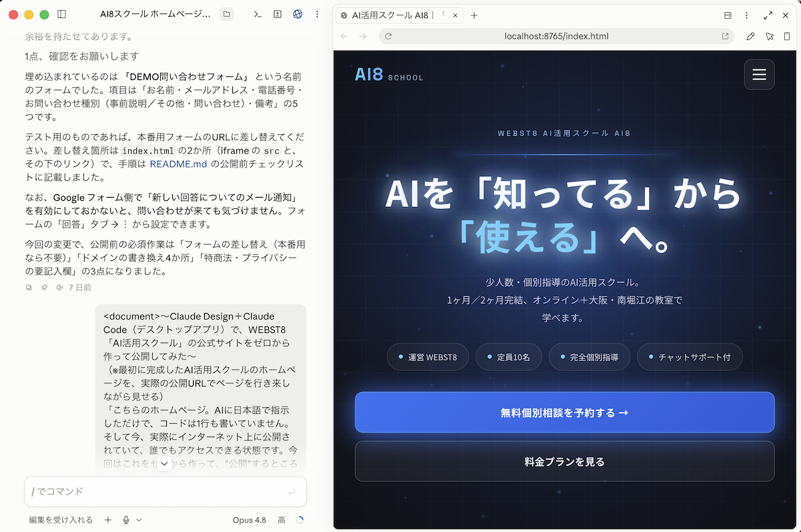Reload the localhost preview page
Viewport: 801px width, 532px height.
388,36
